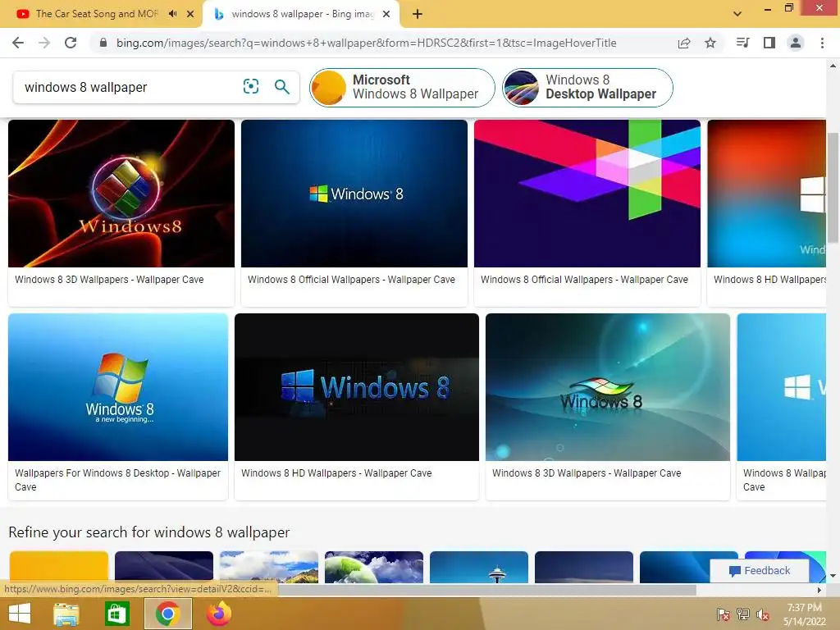Open the colorful ribbons wallpaper thumbnail
This screenshot has height=630, width=840.
tap(587, 194)
